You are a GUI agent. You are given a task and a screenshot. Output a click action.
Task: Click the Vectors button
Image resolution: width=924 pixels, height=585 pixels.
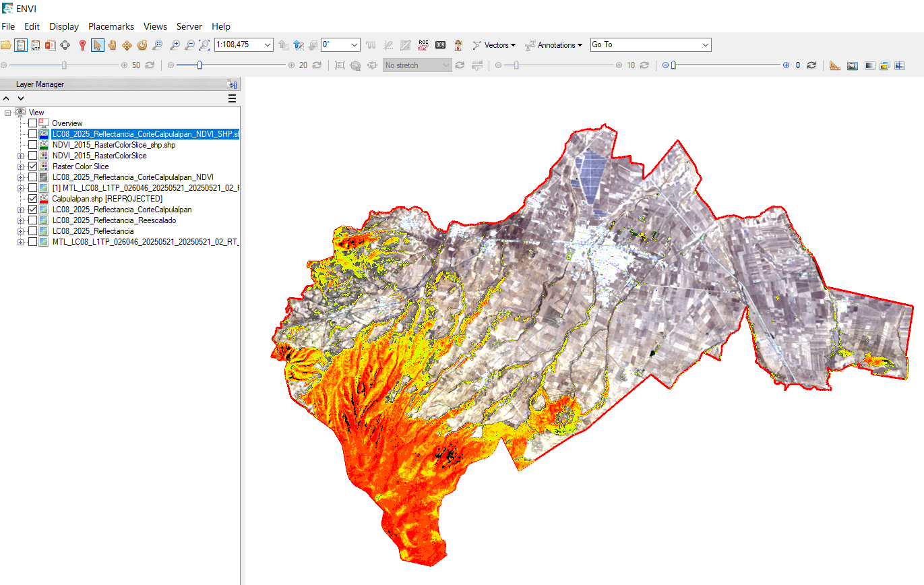click(x=494, y=45)
